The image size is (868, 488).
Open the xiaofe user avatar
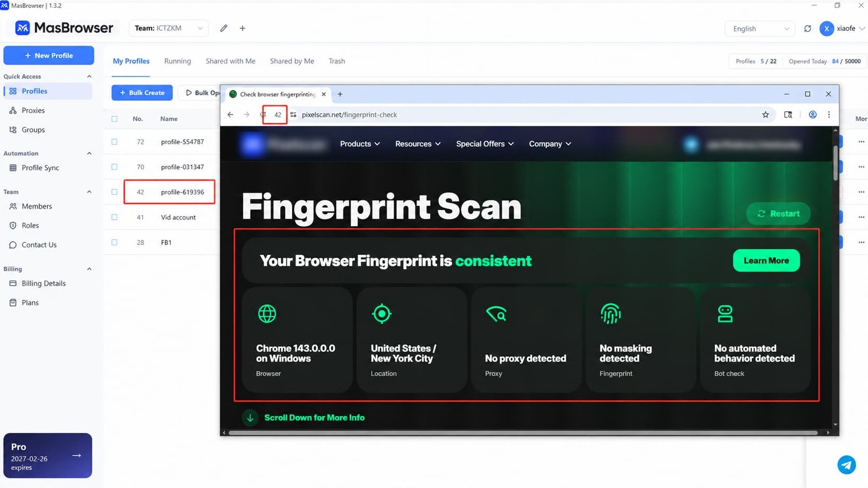pos(827,28)
